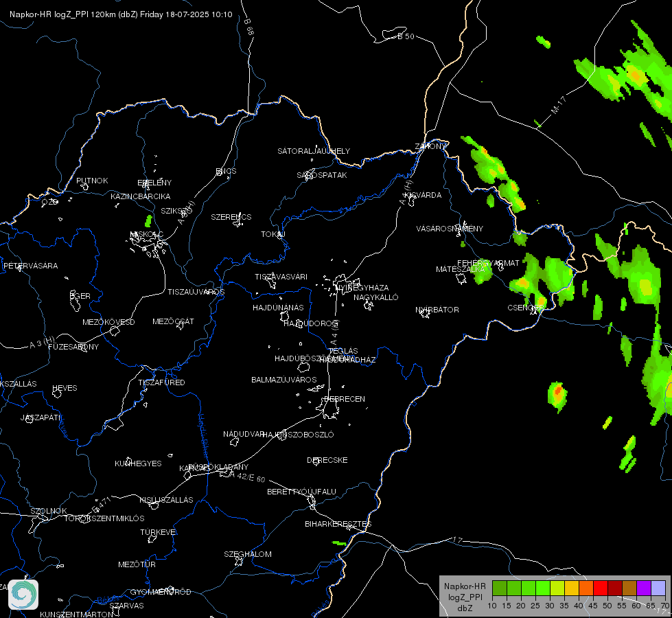Click the KUNHEGYES city label
Viewport: 672px width, 618px height.
tap(138, 463)
